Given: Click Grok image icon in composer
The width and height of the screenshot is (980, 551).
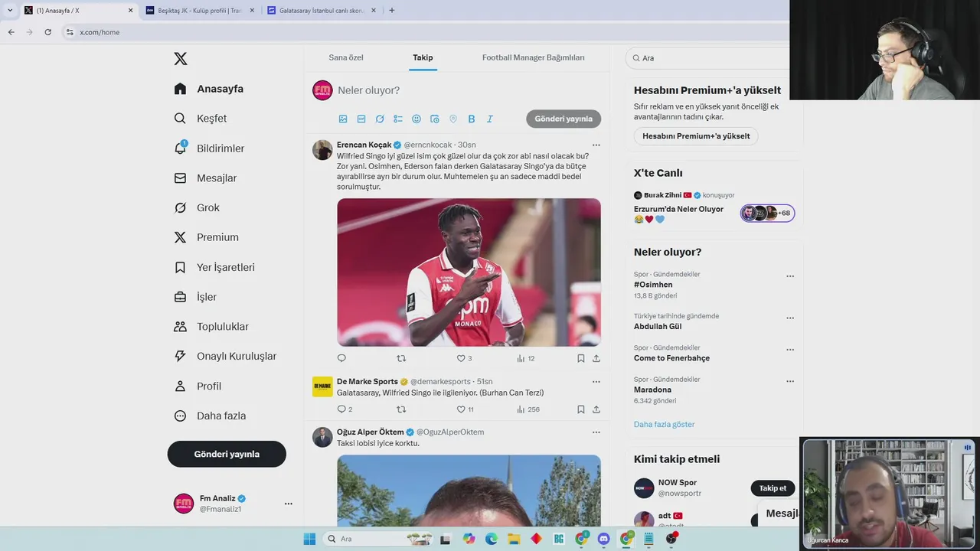Looking at the screenshot, I should (380, 119).
